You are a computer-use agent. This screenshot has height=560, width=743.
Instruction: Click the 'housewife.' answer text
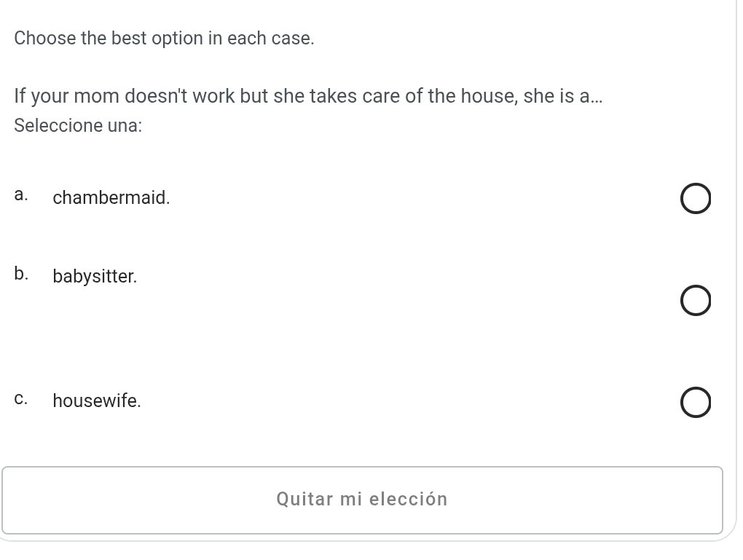pos(97,401)
